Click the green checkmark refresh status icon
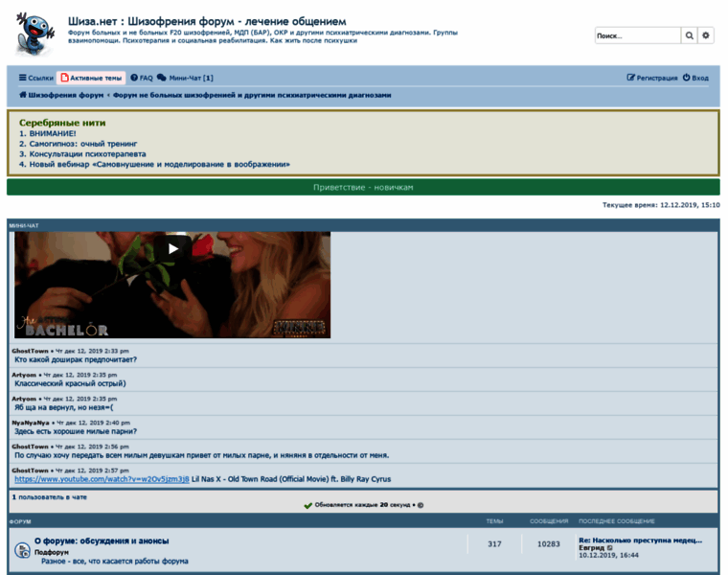This screenshot has width=728, height=575. coord(307,505)
